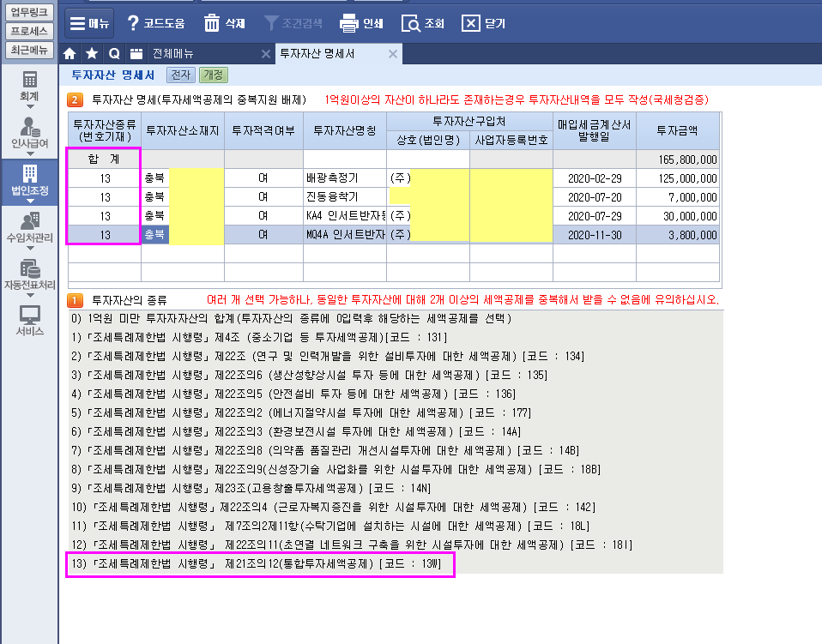Expand the arrow under 인사급여
This screenshot has height=644, width=822.
pyautogui.click(x=30, y=154)
